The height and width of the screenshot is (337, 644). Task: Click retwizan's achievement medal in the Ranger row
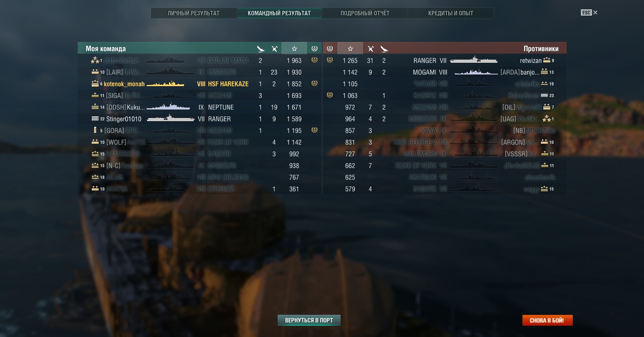330,60
